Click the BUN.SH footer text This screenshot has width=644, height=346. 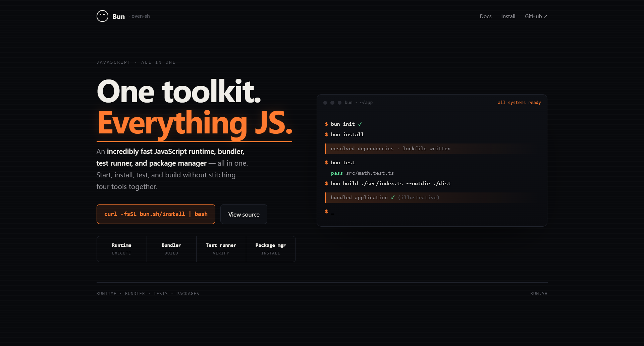[539, 294]
